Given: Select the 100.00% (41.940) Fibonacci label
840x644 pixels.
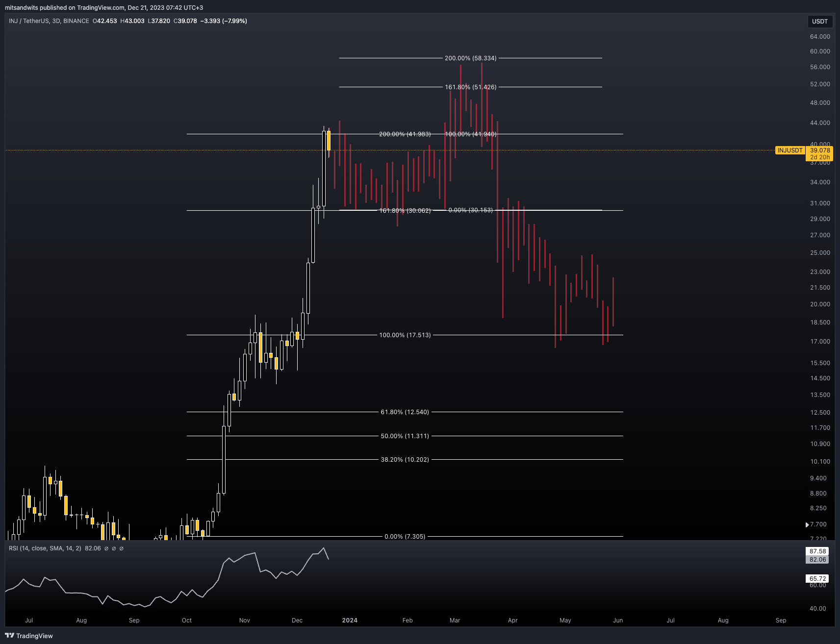Looking at the screenshot, I should point(471,134).
